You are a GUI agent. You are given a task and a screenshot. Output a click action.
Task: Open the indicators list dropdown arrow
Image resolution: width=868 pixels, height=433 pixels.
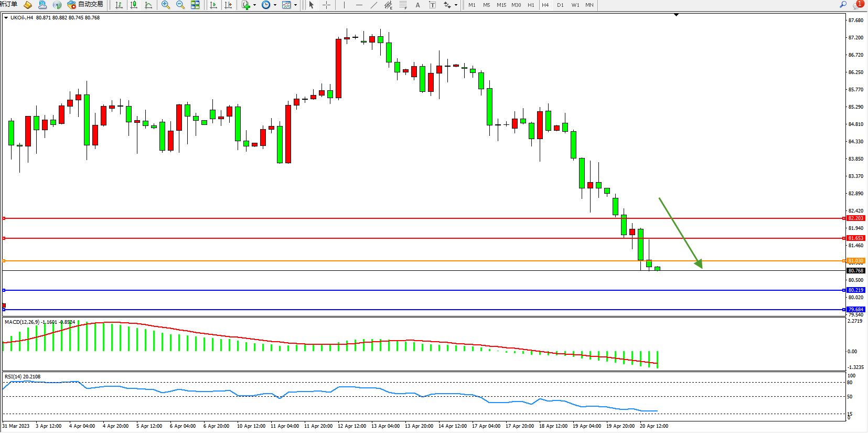coord(255,5)
